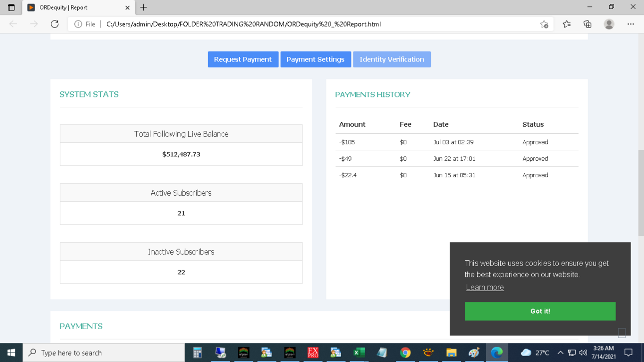Open the notepad-style taskbar icon
The image size is (644, 362).
382,353
